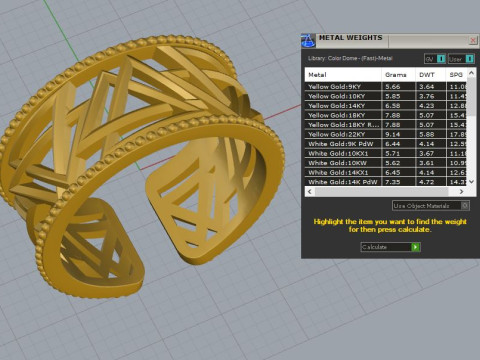Toggle the User library switch
This screenshot has height=360, width=480.
pos(461,59)
